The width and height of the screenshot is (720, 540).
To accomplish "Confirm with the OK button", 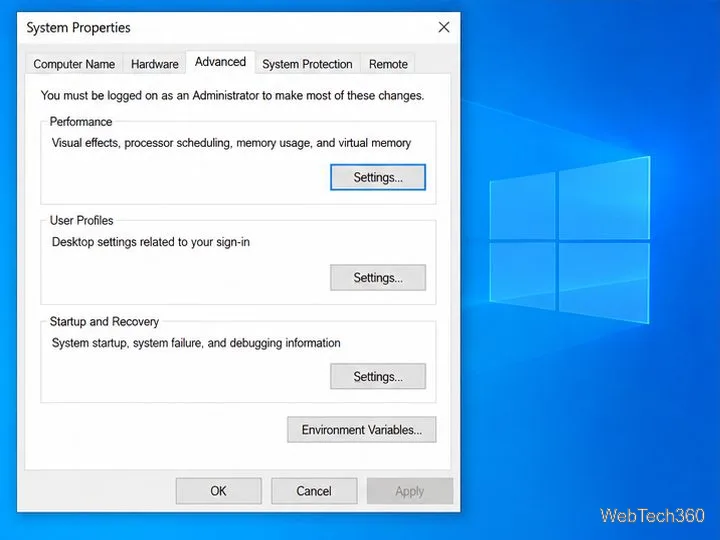I will click(219, 491).
